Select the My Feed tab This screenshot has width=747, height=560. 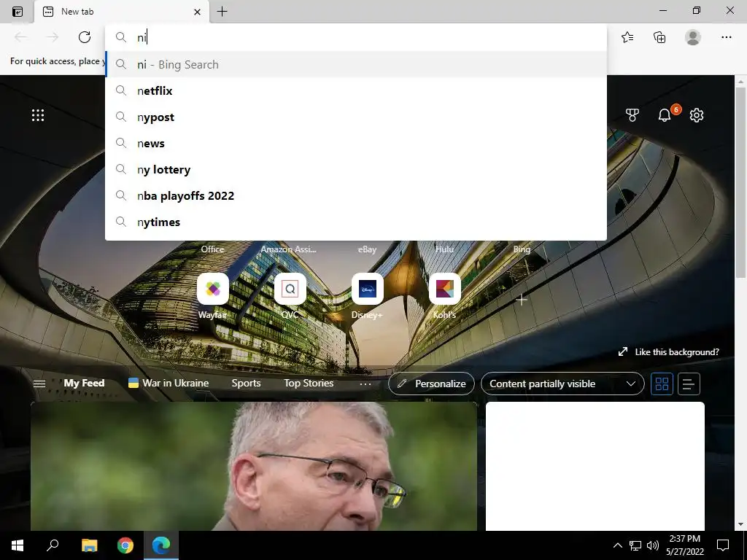point(84,384)
